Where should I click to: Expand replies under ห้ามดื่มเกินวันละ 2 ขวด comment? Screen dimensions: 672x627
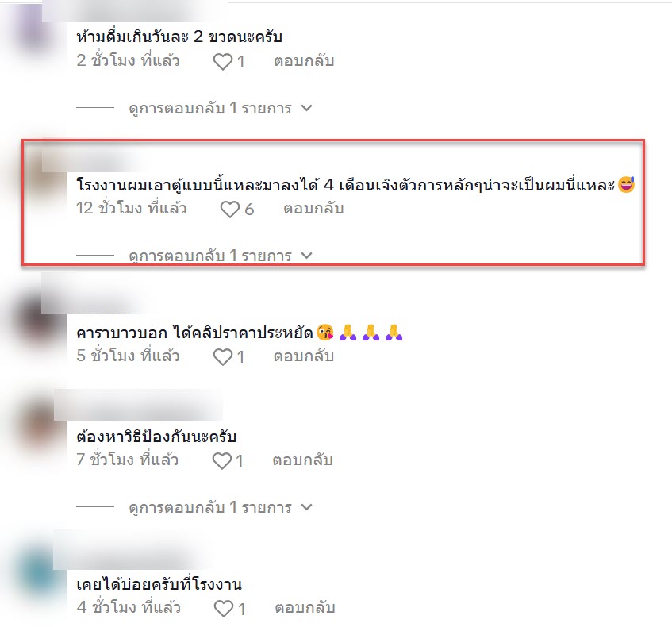[x=221, y=108]
